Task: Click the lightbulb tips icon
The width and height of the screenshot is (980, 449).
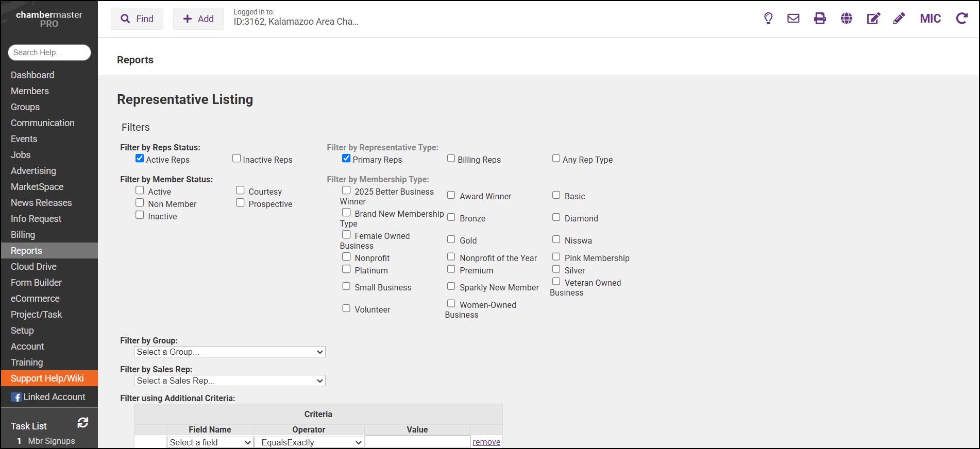Action: point(768,19)
